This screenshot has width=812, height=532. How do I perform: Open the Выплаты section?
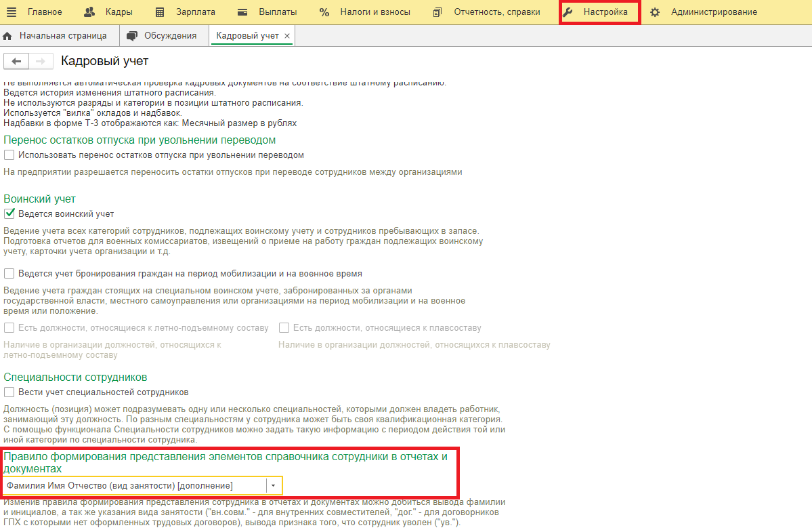(x=278, y=12)
